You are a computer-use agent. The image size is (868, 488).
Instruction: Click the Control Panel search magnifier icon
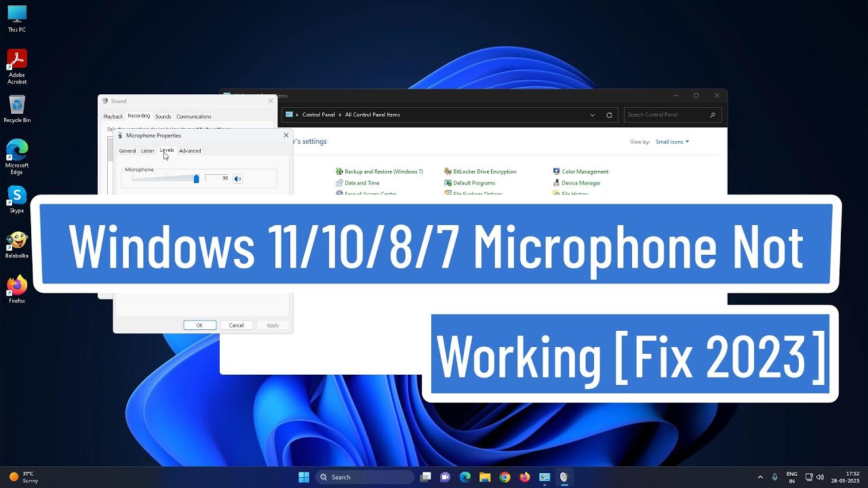713,115
